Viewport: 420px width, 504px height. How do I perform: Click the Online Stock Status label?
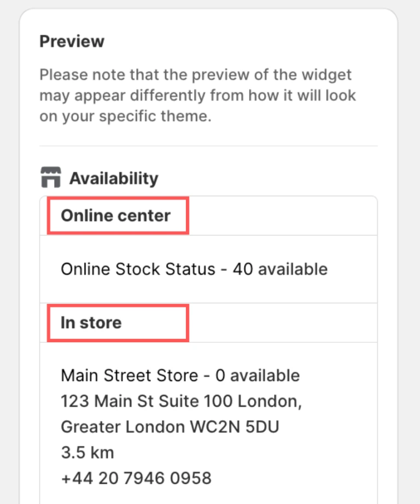coord(138,269)
